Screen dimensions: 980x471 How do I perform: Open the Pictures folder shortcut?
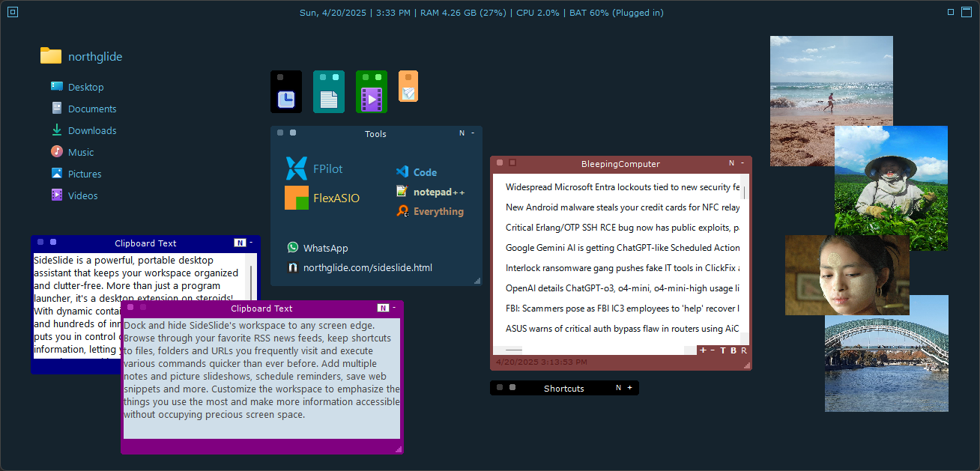click(x=76, y=174)
